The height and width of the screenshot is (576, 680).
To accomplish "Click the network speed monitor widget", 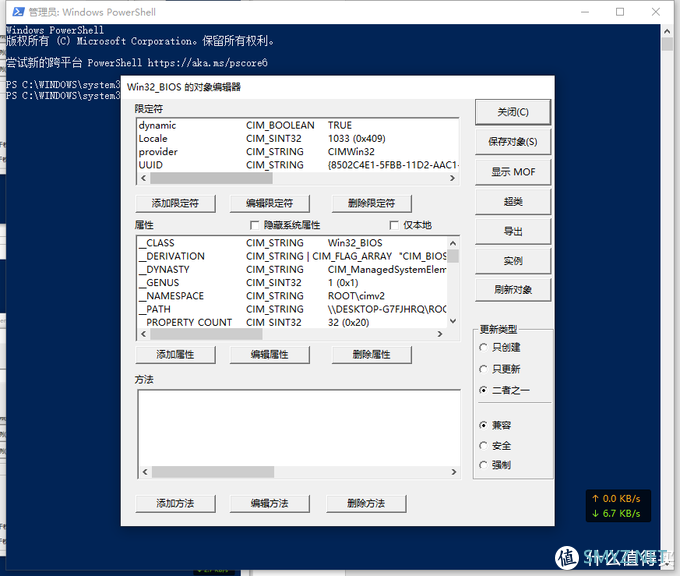I will coord(618,506).
